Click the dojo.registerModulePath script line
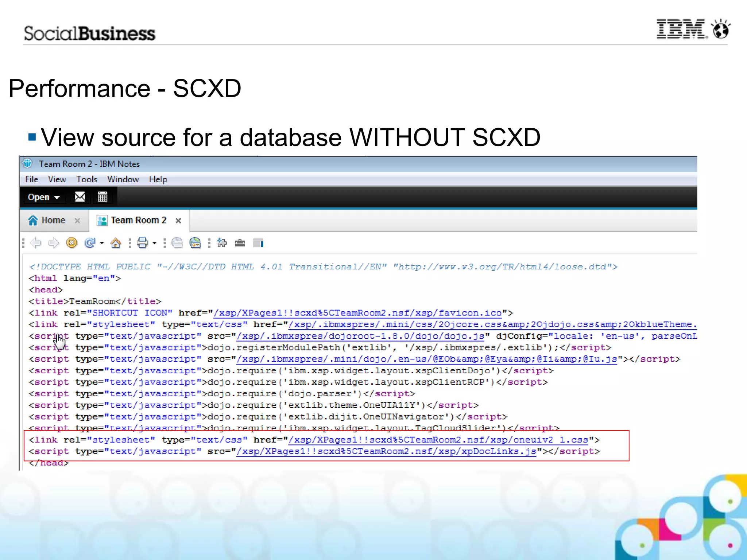747x560 pixels. [x=320, y=348]
